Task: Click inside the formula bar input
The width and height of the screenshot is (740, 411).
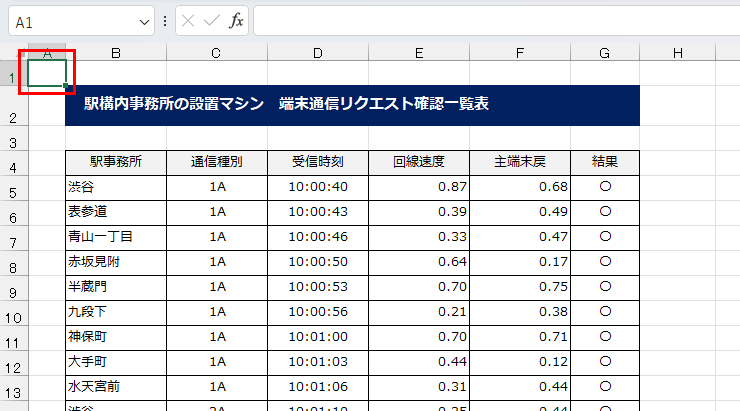Action: click(x=496, y=21)
